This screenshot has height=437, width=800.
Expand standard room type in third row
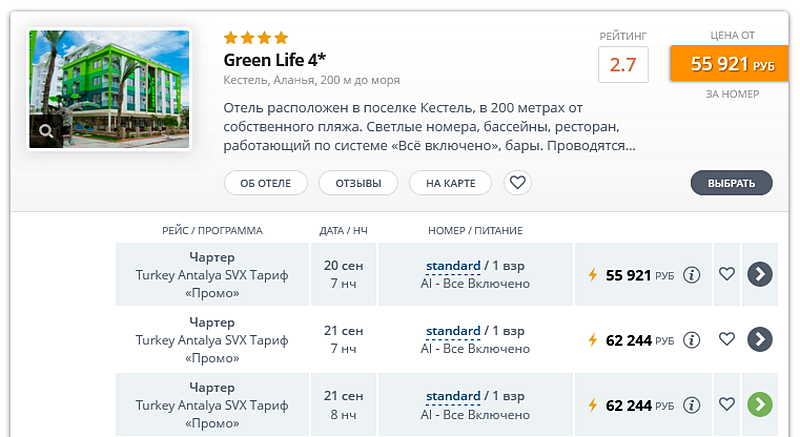tap(453, 396)
